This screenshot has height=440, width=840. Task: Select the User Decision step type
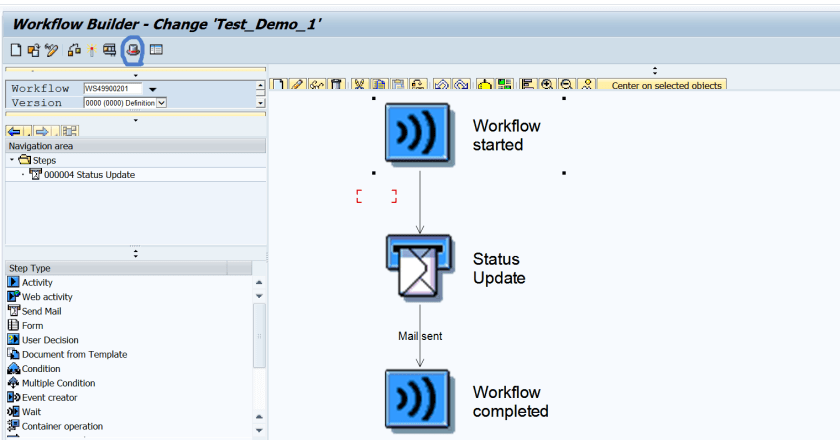[50, 340]
